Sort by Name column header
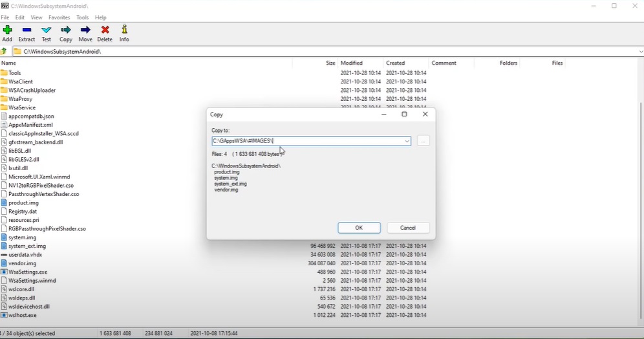This screenshot has width=644, height=339. tap(8, 63)
